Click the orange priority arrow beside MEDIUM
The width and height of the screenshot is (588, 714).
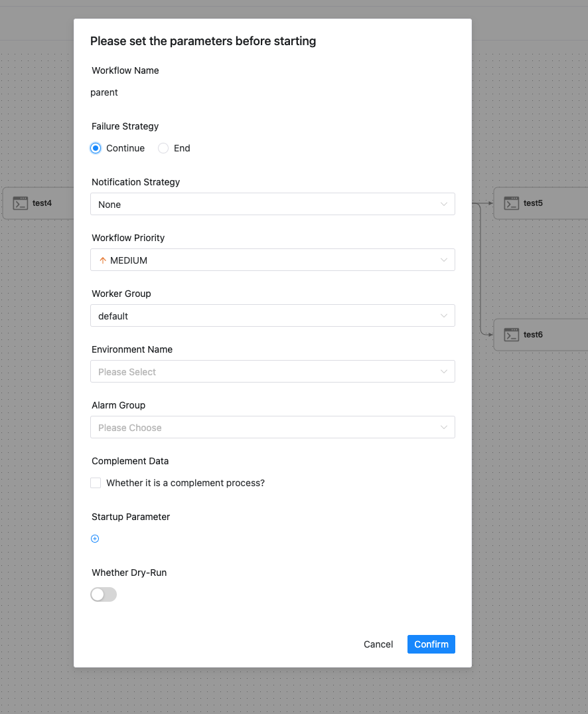(x=103, y=260)
